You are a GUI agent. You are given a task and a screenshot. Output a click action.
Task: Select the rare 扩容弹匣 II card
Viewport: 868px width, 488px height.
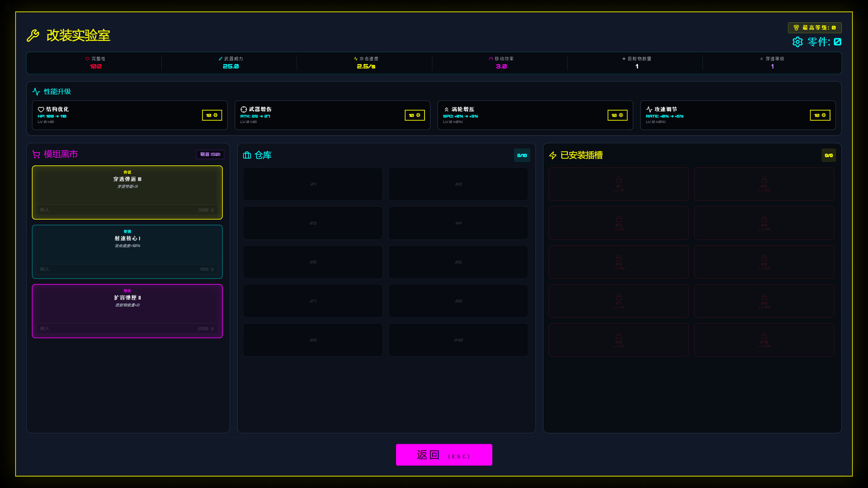pyautogui.click(x=127, y=304)
